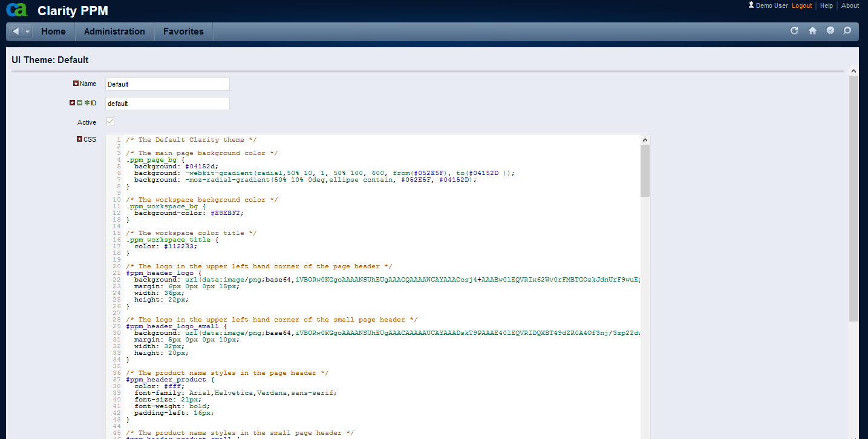This screenshot has height=439, width=868.
Task: Click the 'UI Theme: Default' page title
Action: point(50,60)
